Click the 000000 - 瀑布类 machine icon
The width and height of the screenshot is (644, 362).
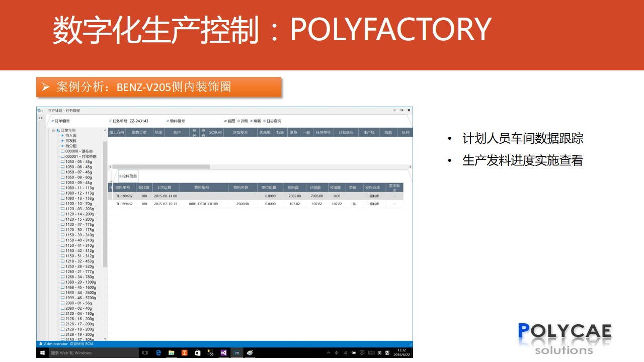click(62, 151)
